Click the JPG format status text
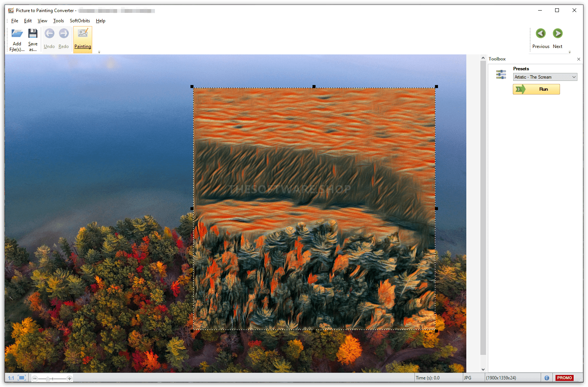Image resolution: width=588 pixels, height=387 pixels. [467, 378]
